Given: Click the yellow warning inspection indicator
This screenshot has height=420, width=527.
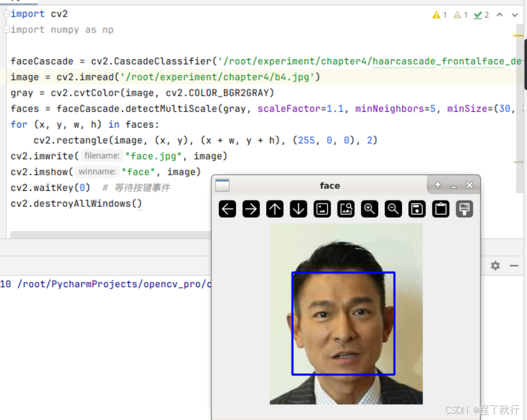Looking at the screenshot, I should click(x=438, y=14).
